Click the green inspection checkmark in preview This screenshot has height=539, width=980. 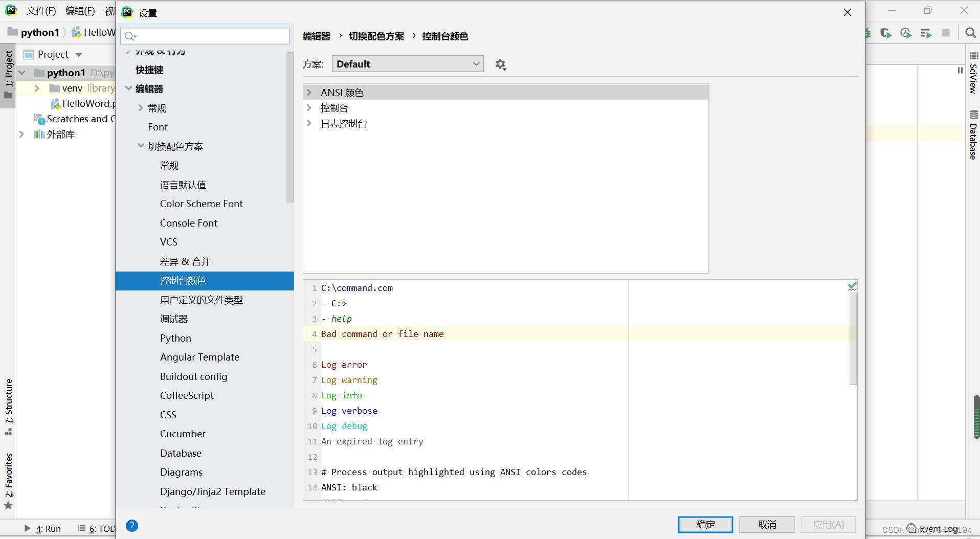pyautogui.click(x=852, y=287)
